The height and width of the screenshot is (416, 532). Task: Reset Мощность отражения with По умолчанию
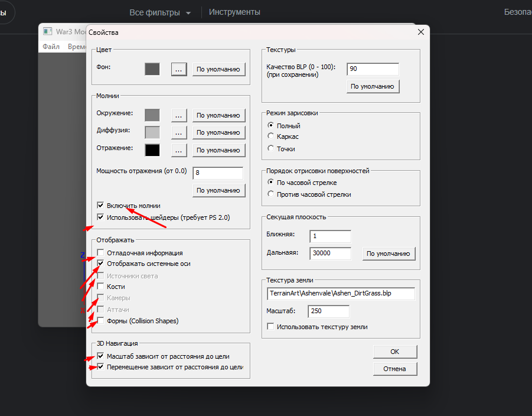point(218,190)
